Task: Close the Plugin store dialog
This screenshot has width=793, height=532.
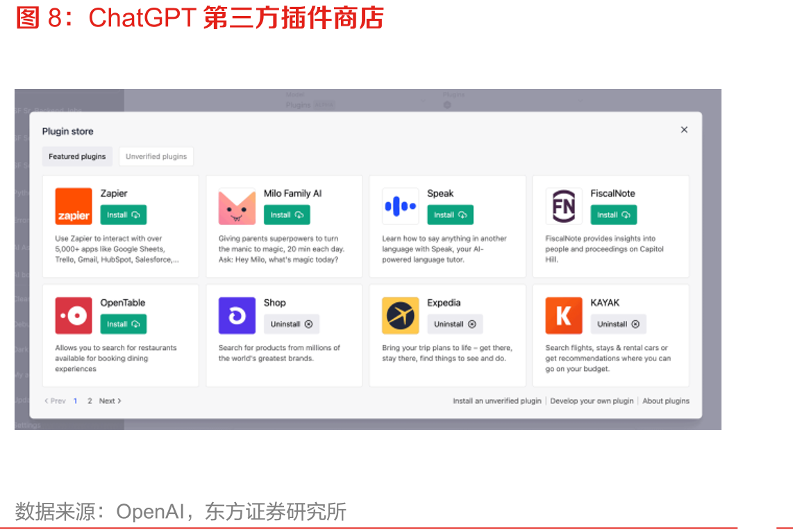Action: [684, 130]
